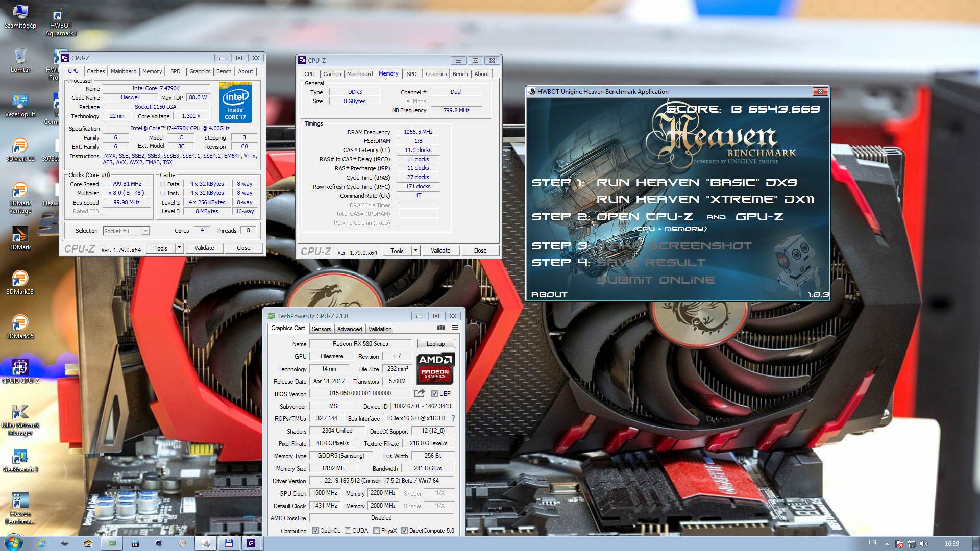This screenshot has height=551, width=980.
Task: Open SPD tab in Memory CPU-Z window
Action: coord(411,74)
